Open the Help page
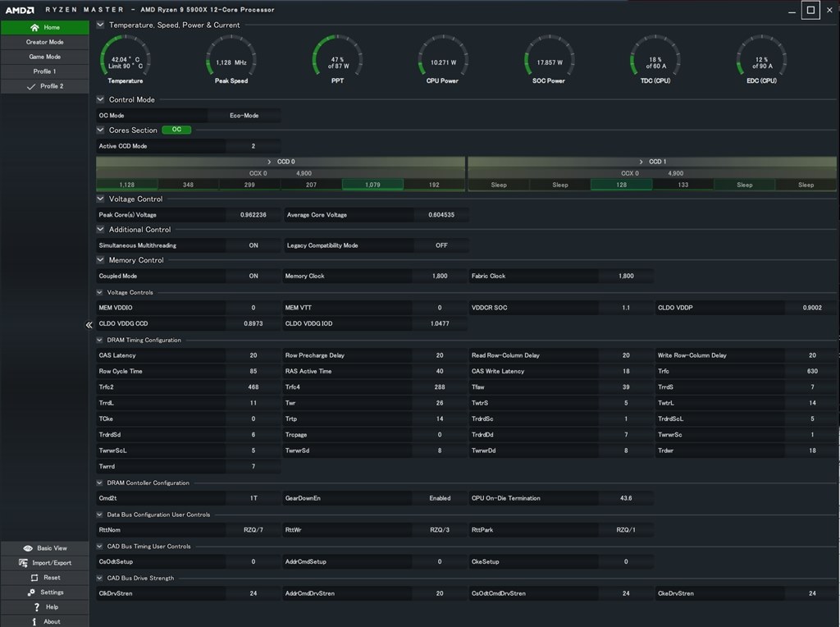The image size is (840, 627). coord(45,607)
